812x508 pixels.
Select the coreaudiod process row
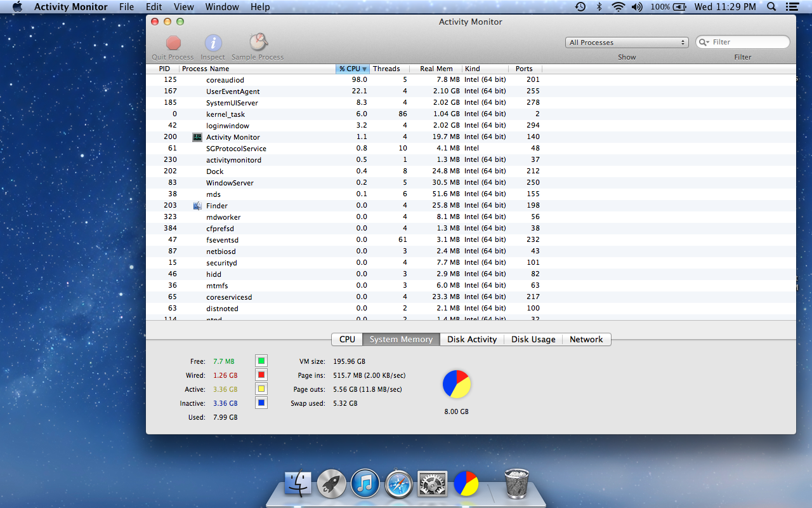coord(471,80)
